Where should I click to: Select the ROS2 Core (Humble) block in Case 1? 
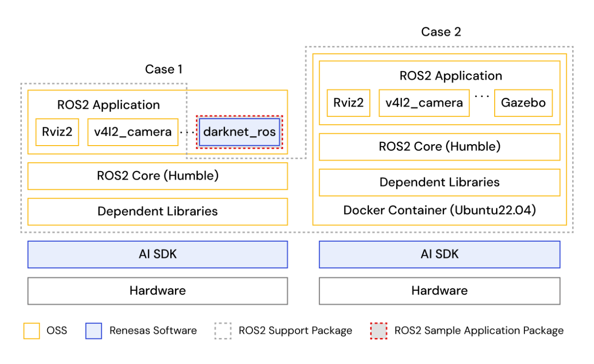click(x=157, y=175)
